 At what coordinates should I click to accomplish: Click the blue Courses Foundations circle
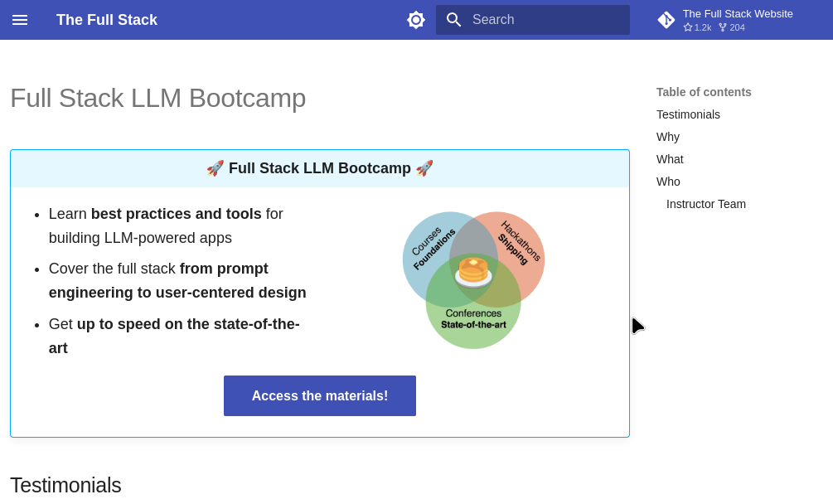coord(427,249)
